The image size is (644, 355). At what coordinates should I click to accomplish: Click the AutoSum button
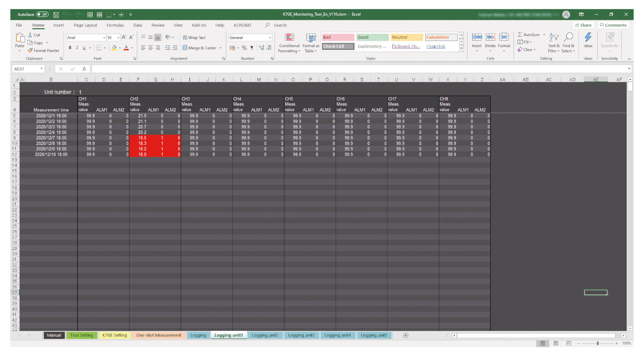click(x=529, y=35)
